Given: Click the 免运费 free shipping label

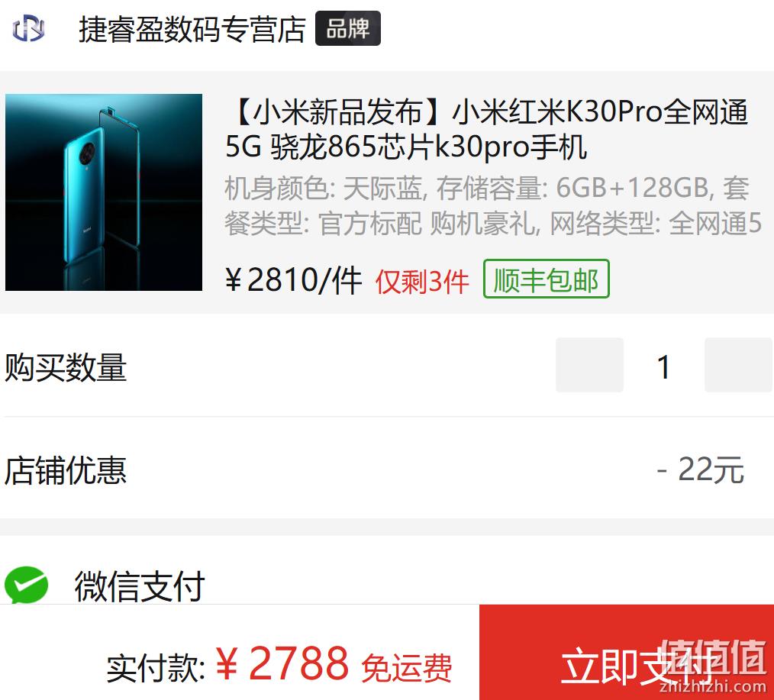Looking at the screenshot, I should [x=406, y=668].
